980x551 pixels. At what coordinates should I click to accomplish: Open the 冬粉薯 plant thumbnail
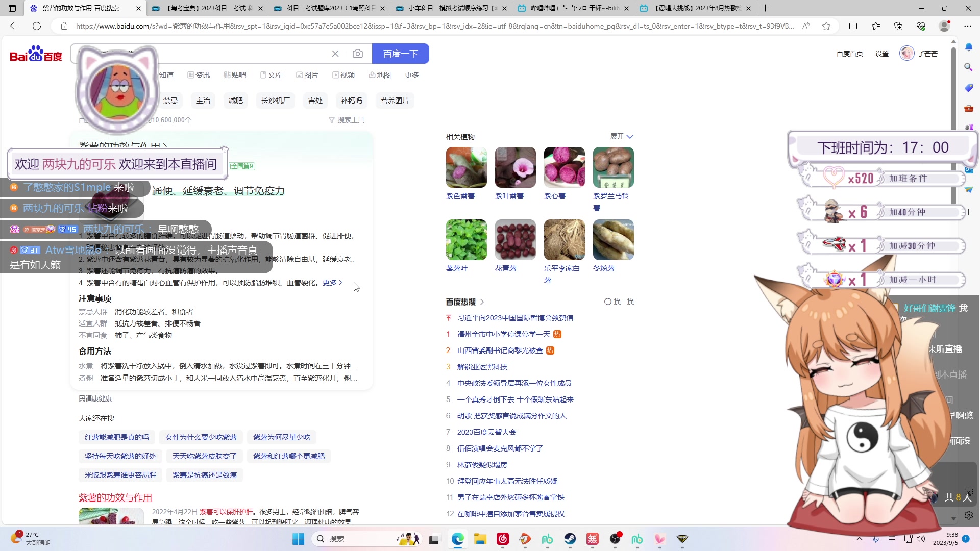(x=614, y=240)
